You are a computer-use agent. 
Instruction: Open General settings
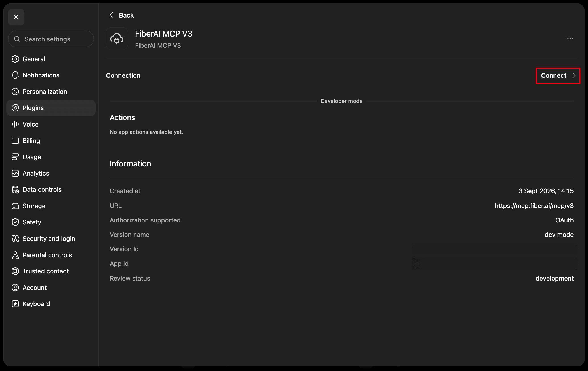click(51, 59)
